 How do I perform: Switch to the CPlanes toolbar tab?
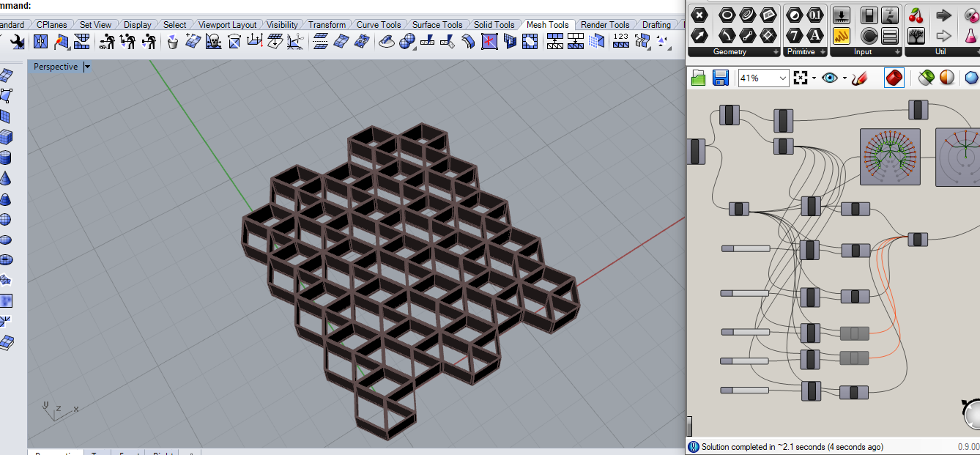coord(51,25)
